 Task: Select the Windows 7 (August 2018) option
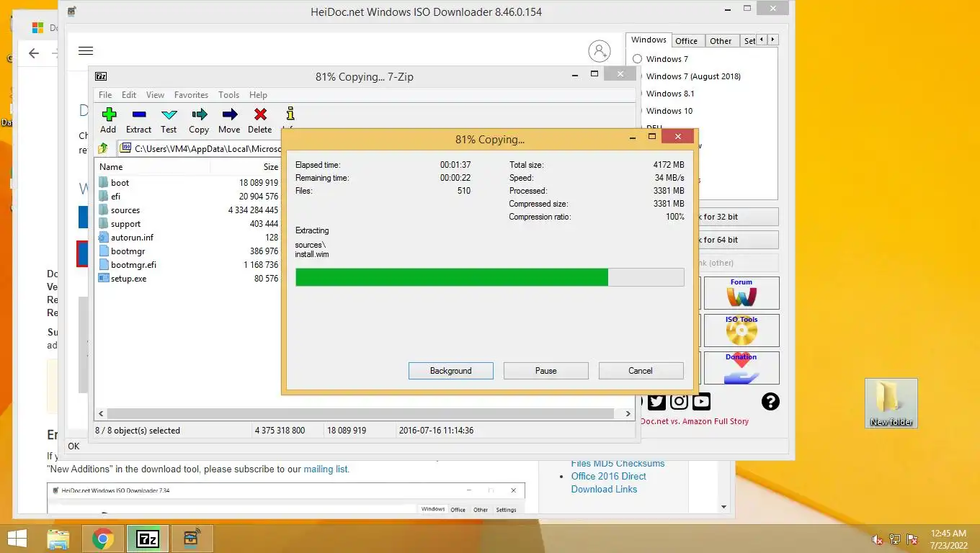click(x=692, y=76)
